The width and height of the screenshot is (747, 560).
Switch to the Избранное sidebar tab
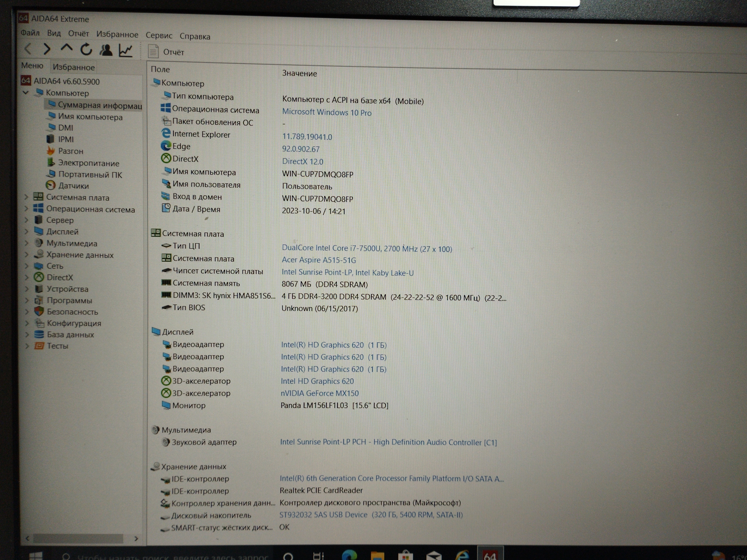(74, 67)
